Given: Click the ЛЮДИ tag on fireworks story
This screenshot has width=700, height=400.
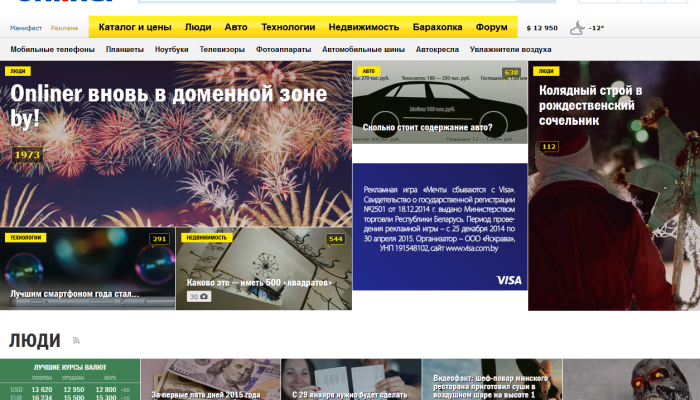Looking at the screenshot, I should click(18, 71).
